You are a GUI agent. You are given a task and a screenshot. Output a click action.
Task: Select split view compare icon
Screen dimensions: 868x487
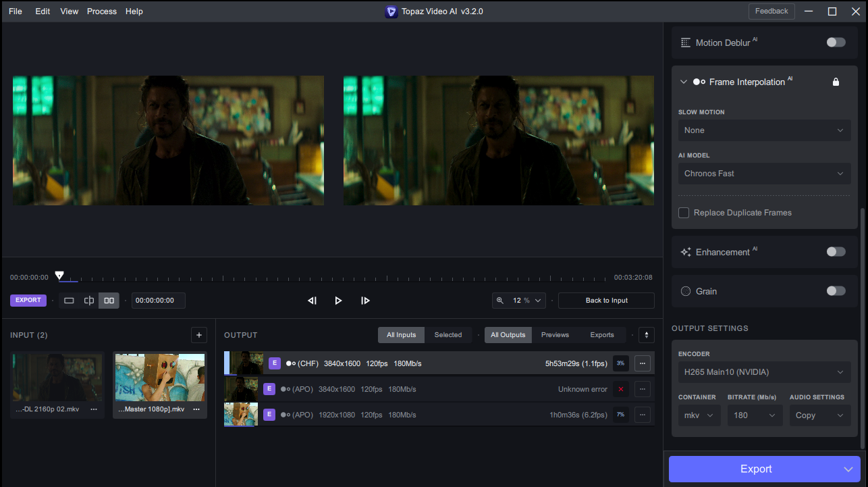tap(88, 301)
